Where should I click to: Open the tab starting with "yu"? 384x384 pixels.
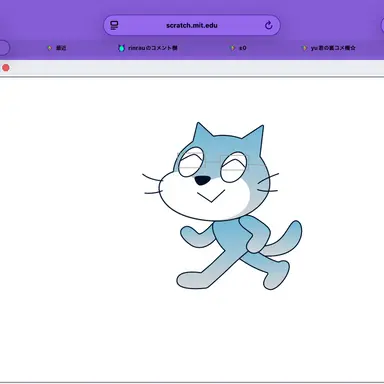click(328, 48)
